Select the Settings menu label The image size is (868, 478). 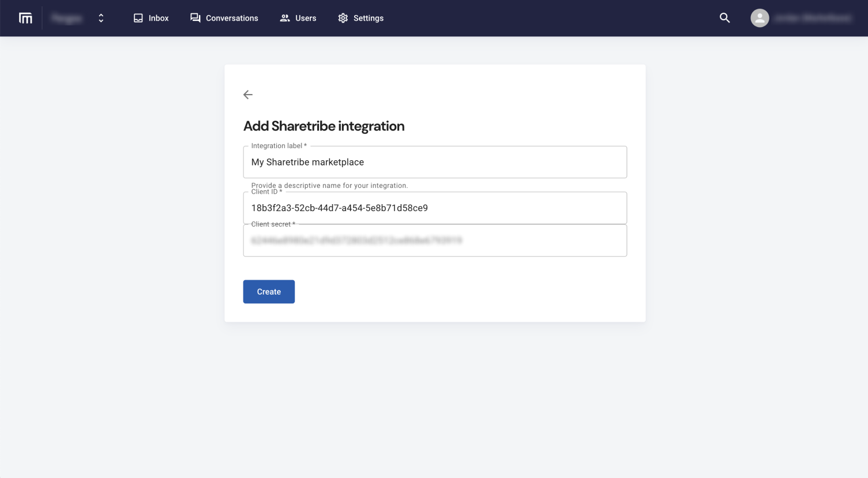click(x=369, y=18)
